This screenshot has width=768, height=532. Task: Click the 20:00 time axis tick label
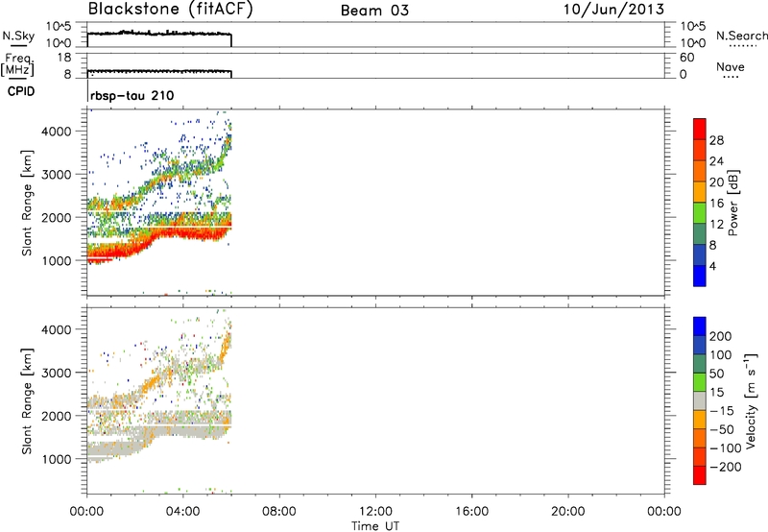click(x=567, y=512)
